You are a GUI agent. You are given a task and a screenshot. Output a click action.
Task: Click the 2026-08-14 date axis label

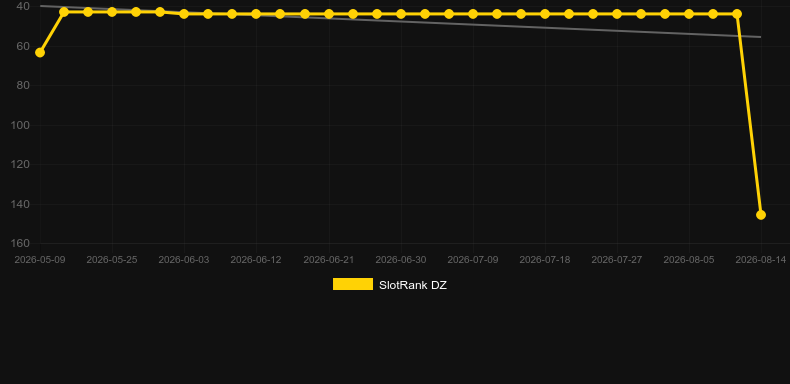coord(761,260)
